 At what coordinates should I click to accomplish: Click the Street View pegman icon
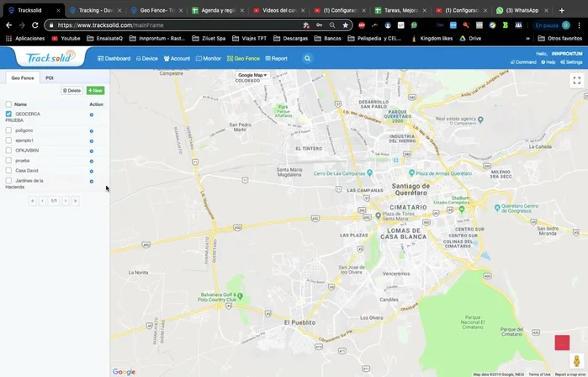click(x=577, y=361)
